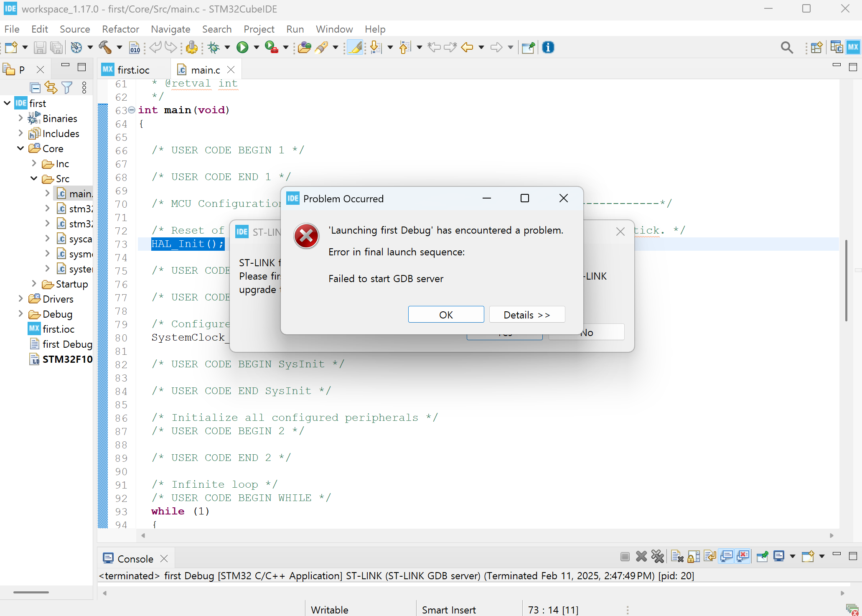Viewport: 862px width, 616px height.
Task: Click the status bar error notification icon
Action: 852,610
